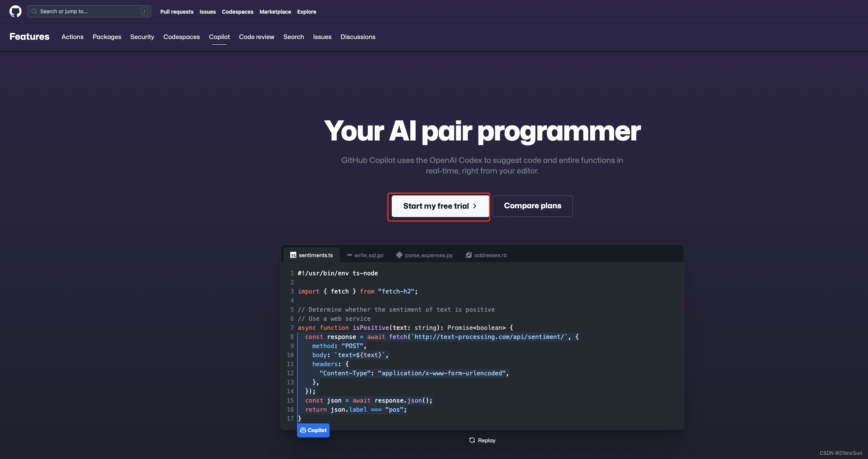
Task: Click Start my free trial button
Action: pyautogui.click(x=440, y=206)
